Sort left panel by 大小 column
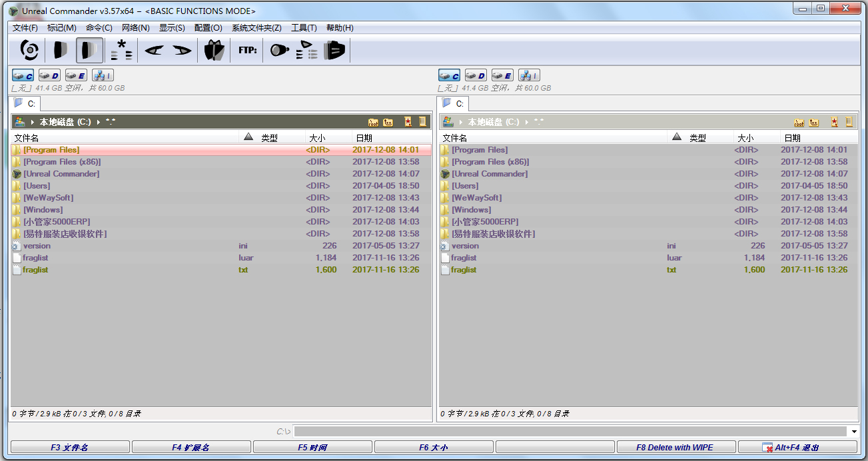868x461 pixels. 328,138
